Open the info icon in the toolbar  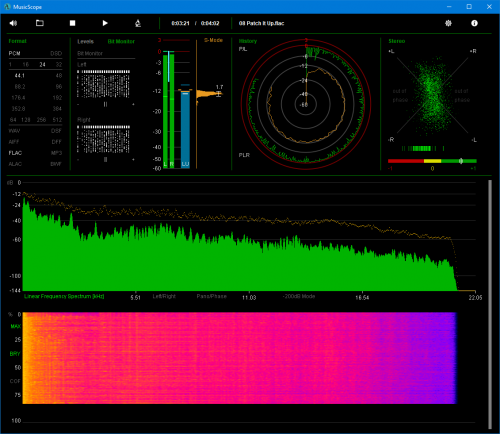(474, 23)
